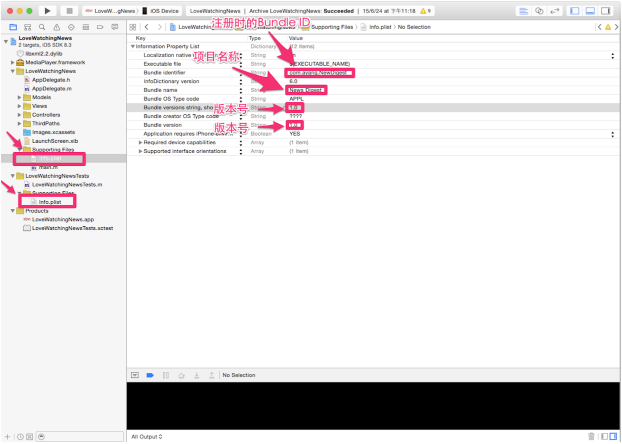Viewport: 622px width, 444px height.
Task: Toggle the Debug area visibility
Action: [590, 11]
